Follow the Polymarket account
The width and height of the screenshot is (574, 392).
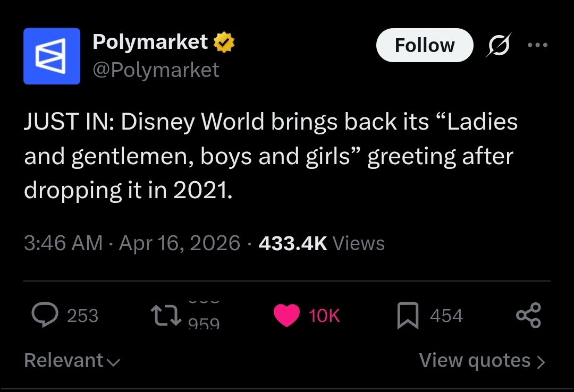click(x=425, y=45)
